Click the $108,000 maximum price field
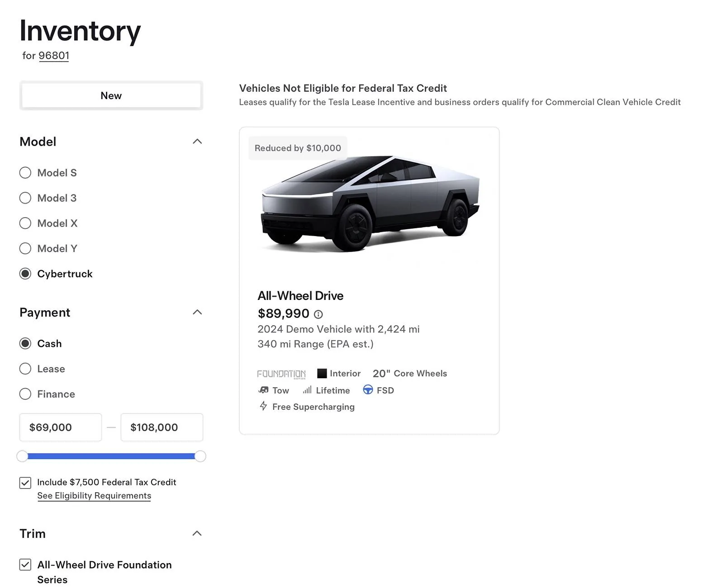Image resolution: width=712 pixels, height=588 pixels. click(x=162, y=427)
